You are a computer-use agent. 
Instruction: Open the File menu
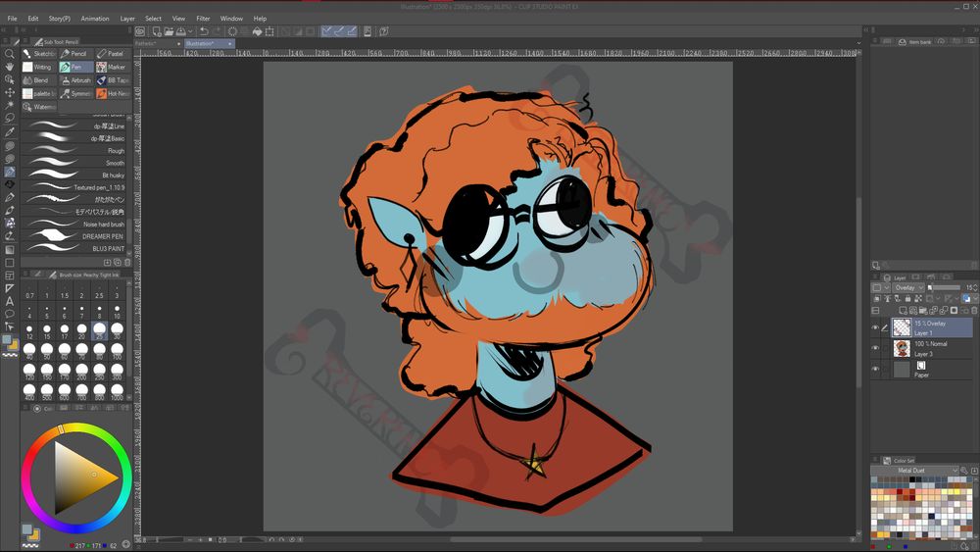point(12,18)
